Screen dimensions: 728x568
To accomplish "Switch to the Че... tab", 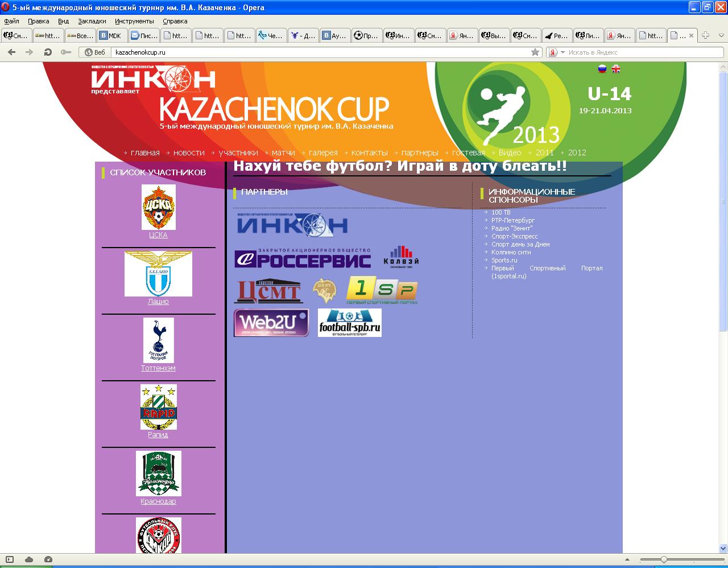I will coord(271,35).
